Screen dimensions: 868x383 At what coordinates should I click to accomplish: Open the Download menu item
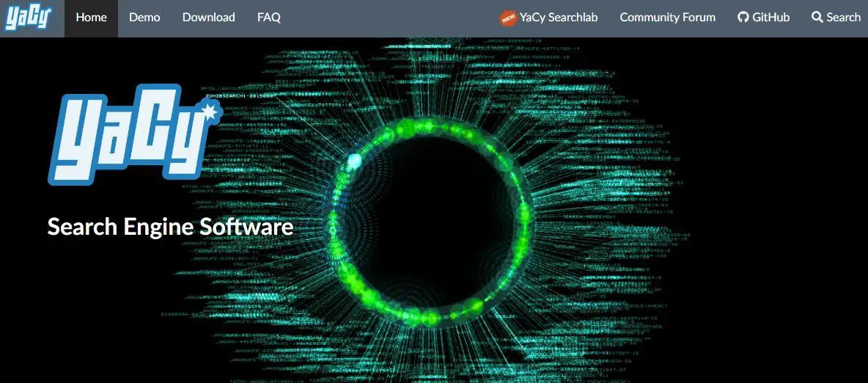(209, 18)
